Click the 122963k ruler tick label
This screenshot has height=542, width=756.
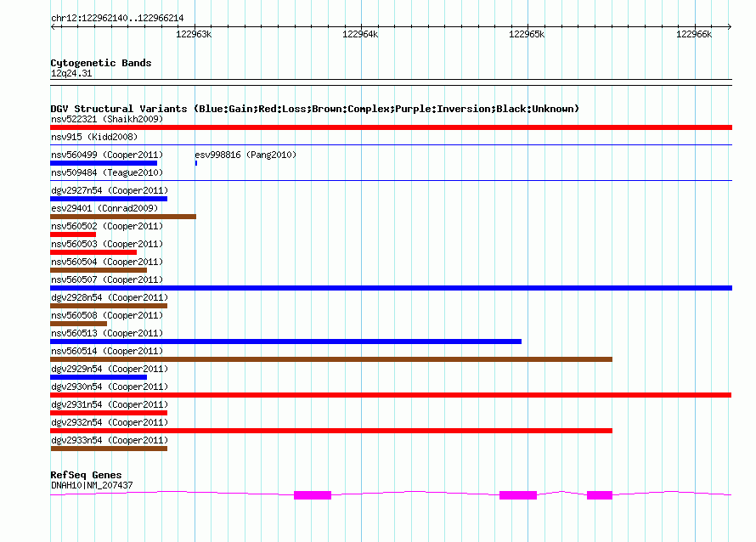click(194, 34)
